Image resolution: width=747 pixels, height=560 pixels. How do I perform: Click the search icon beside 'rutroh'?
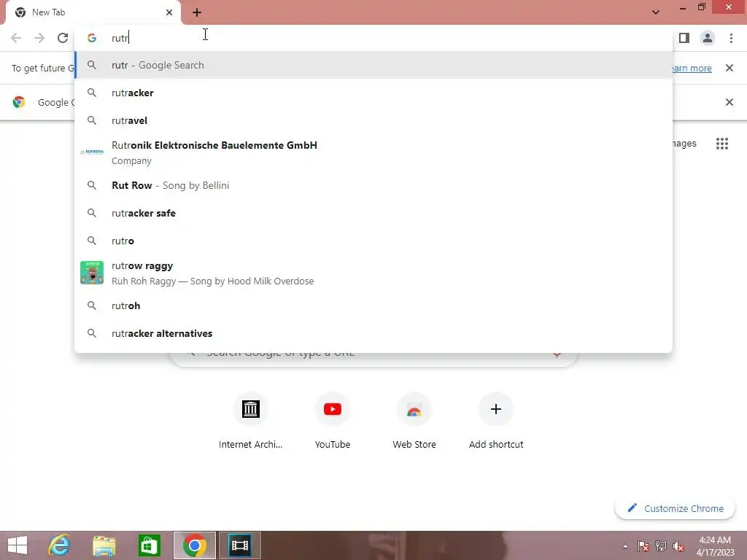pyautogui.click(x=92, y=306)
